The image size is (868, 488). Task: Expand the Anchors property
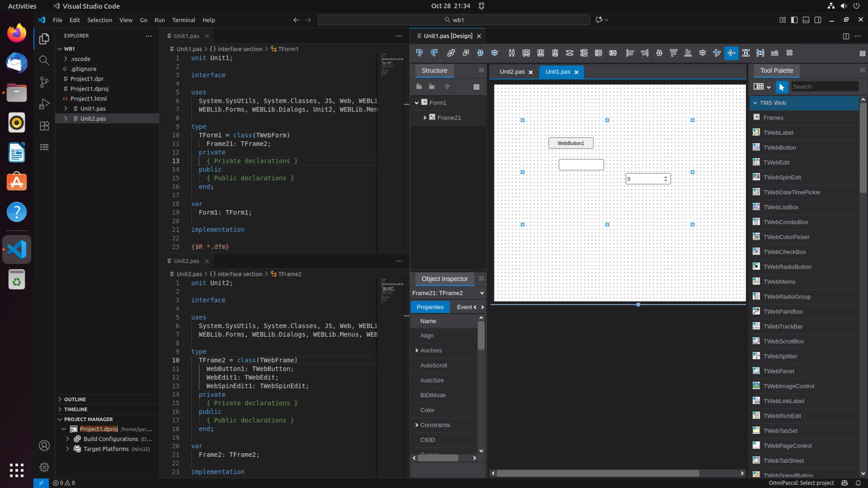[x=416, y=350]
